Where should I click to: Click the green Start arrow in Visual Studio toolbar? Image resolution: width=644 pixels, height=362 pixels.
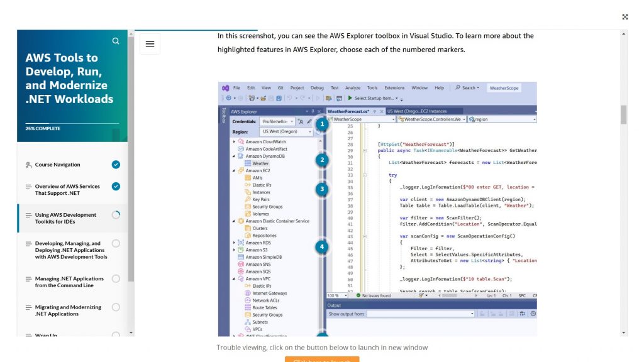tap(350, 97)
